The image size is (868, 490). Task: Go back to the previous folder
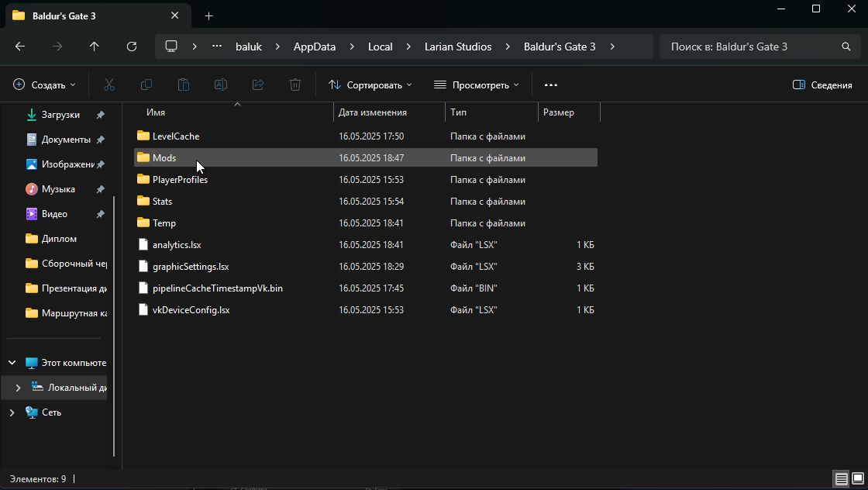[x=20, y=47]
